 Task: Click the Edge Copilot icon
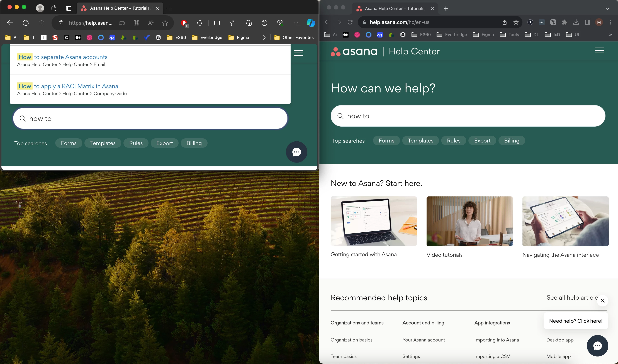click(x=310, y=23)
